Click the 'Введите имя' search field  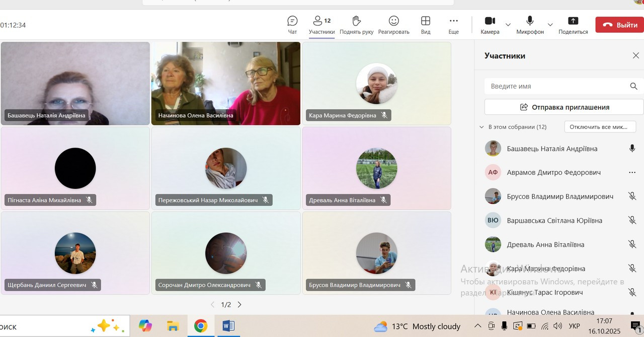pyautogui.click(x=556, y=86)
